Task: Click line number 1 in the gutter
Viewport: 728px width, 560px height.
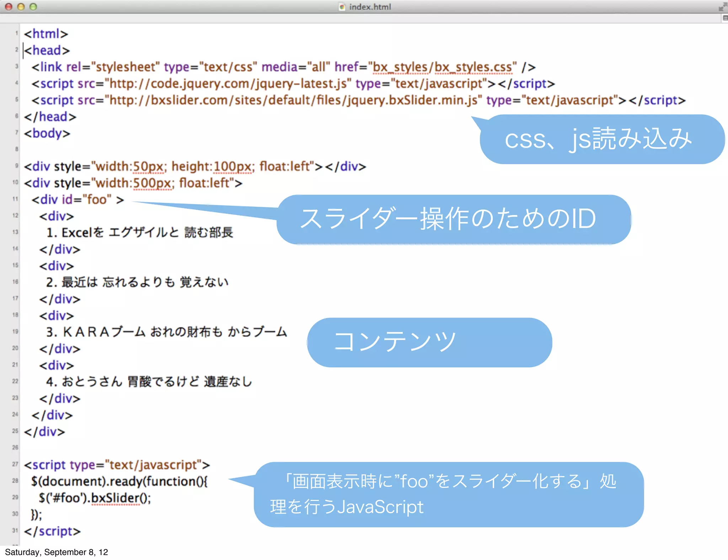Action: tap(16, 33)
